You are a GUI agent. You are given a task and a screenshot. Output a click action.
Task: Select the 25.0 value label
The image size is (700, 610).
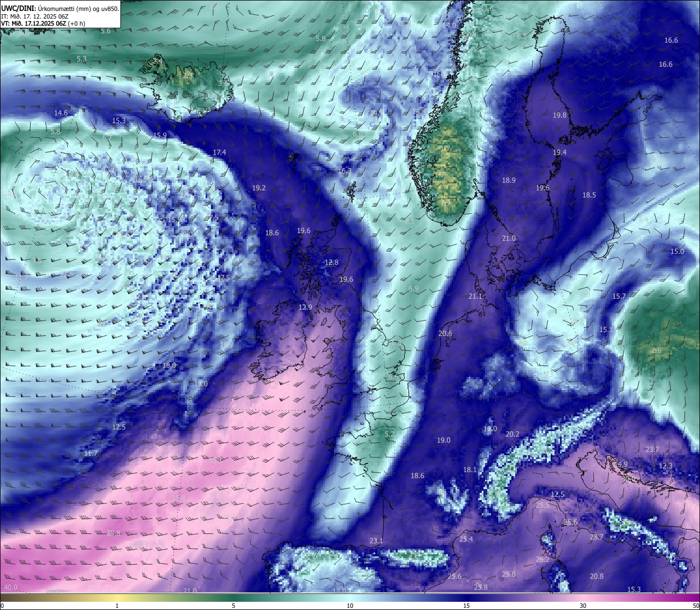point(509,574)
